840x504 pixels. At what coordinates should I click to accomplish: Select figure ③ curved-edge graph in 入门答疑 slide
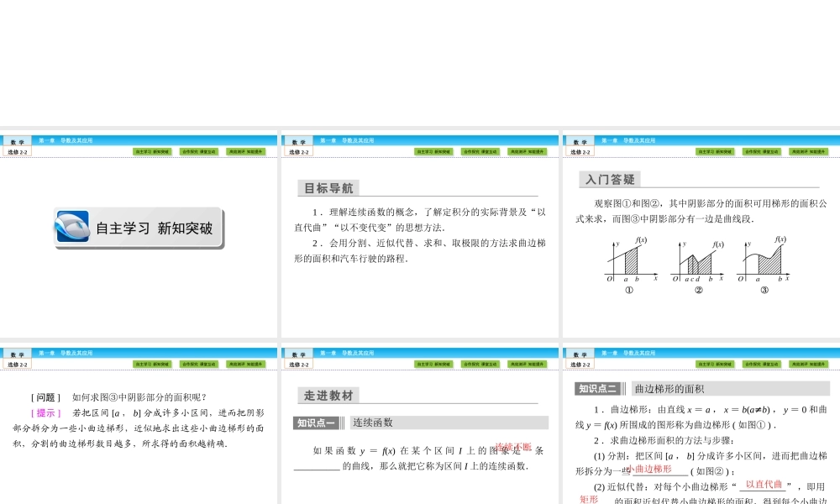(766, 260)
